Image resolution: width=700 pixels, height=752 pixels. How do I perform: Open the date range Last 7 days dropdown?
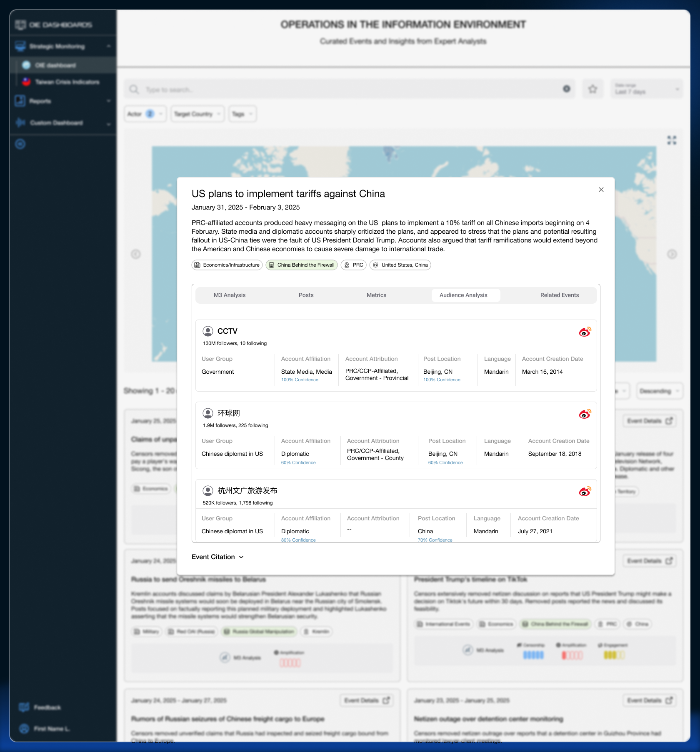646,89
